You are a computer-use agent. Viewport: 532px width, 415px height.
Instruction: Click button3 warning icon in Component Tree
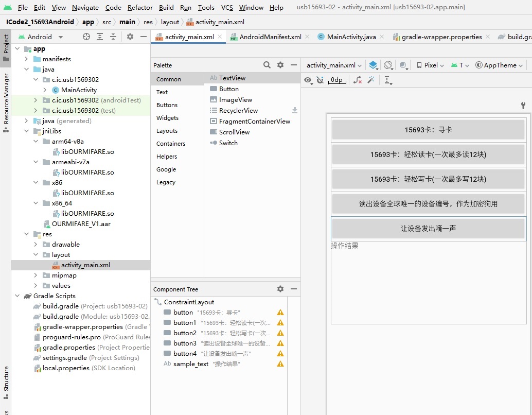click(x=280, y=343)
